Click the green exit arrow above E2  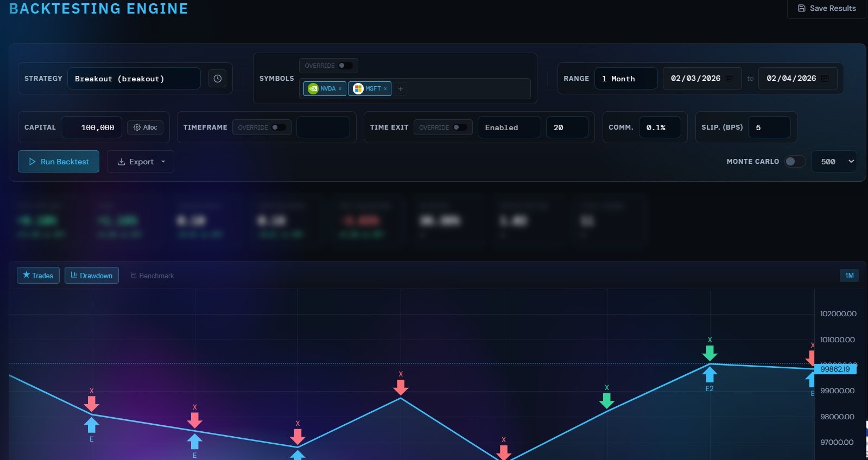coord(709,353)
